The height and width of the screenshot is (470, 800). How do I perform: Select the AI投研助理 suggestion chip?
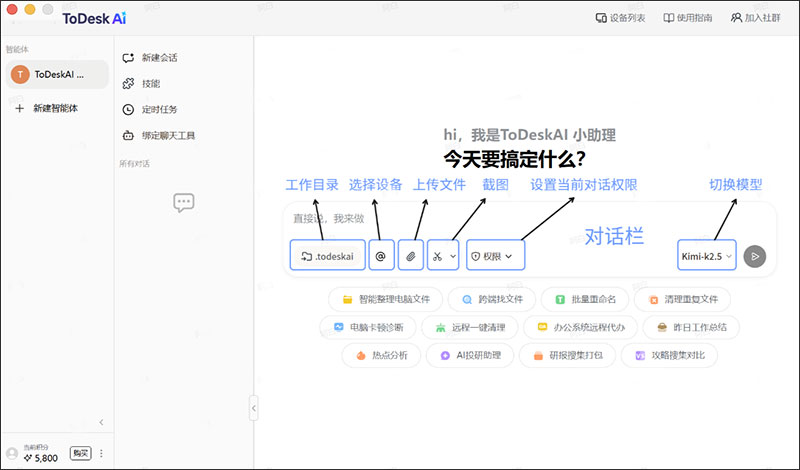(x=470, y=355)
